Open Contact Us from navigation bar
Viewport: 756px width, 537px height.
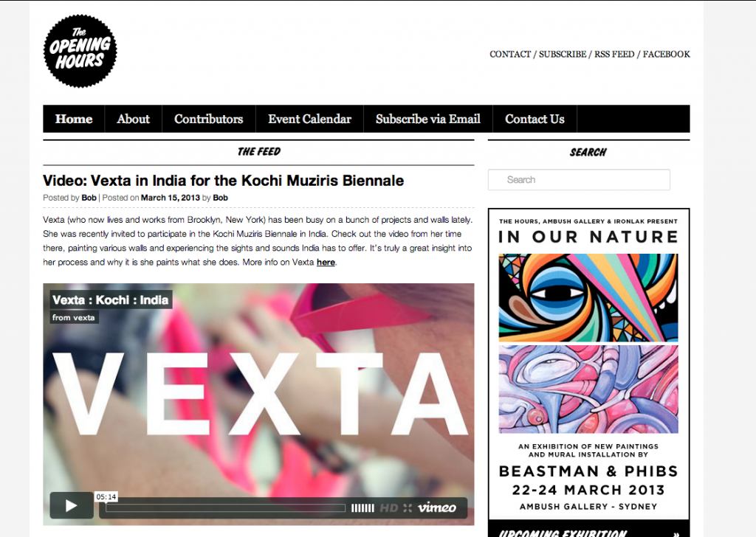point(535,119)
